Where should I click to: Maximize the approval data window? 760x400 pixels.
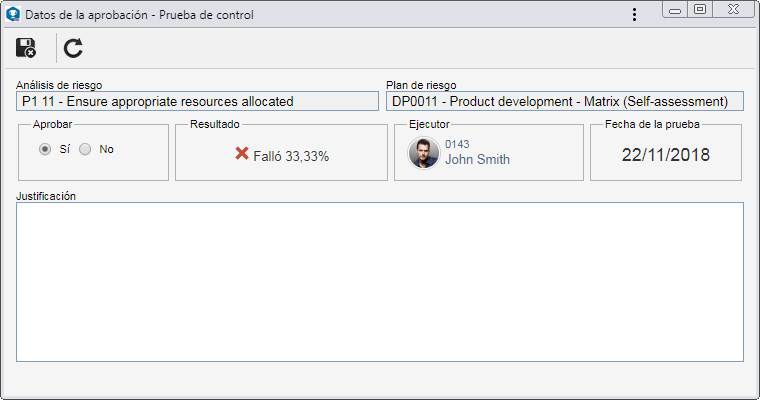700,10
